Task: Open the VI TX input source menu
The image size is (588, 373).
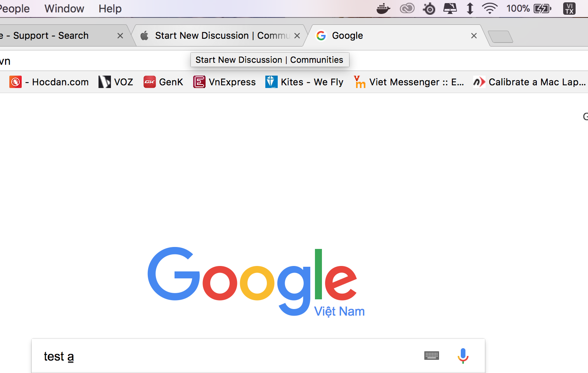Action: [569, 9]
